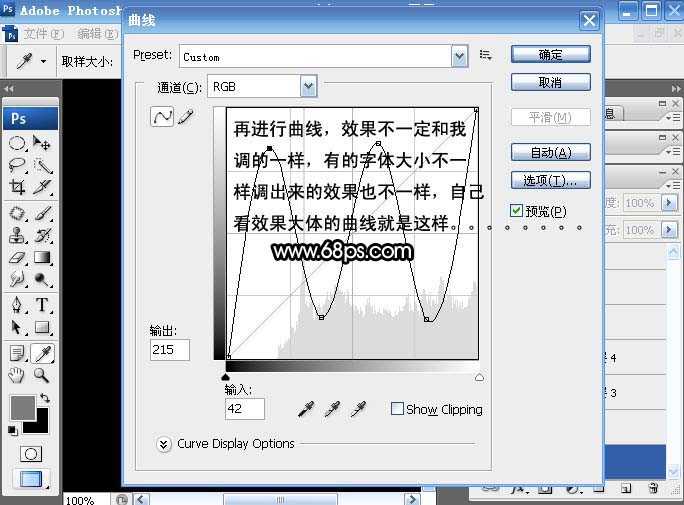This screenshot has height=505, width=684.
Task: Open the lower 100% slider arrow in the right panel
Action: click(x=669, y=229)
